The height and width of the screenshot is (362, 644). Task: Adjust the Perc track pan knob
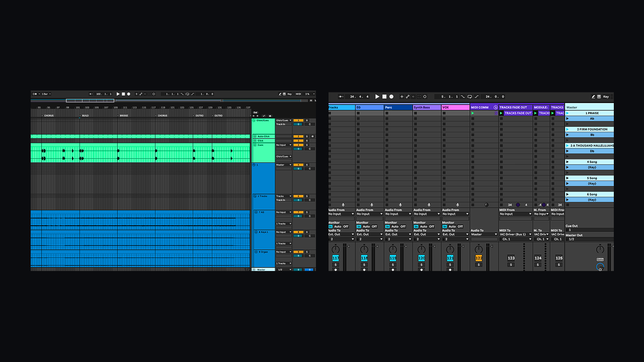pyautogui.click(x=393, y=249)
